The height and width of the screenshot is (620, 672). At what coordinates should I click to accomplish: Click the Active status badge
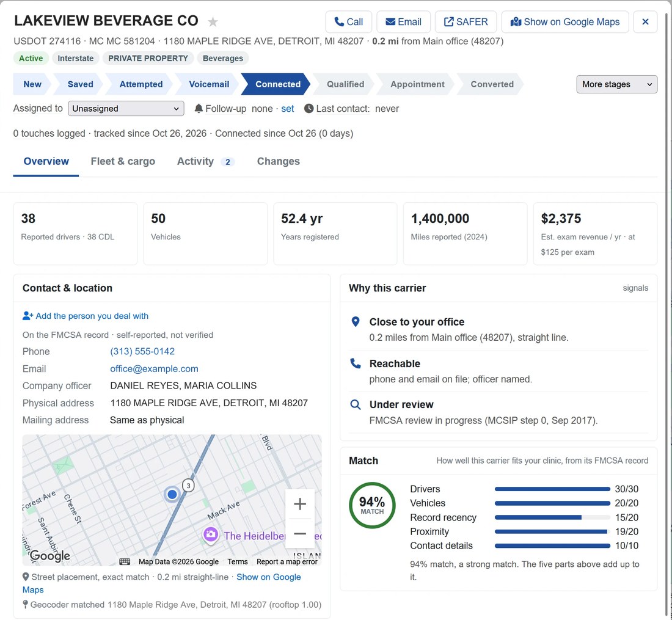pyautogui.click(x=31, y=58)
